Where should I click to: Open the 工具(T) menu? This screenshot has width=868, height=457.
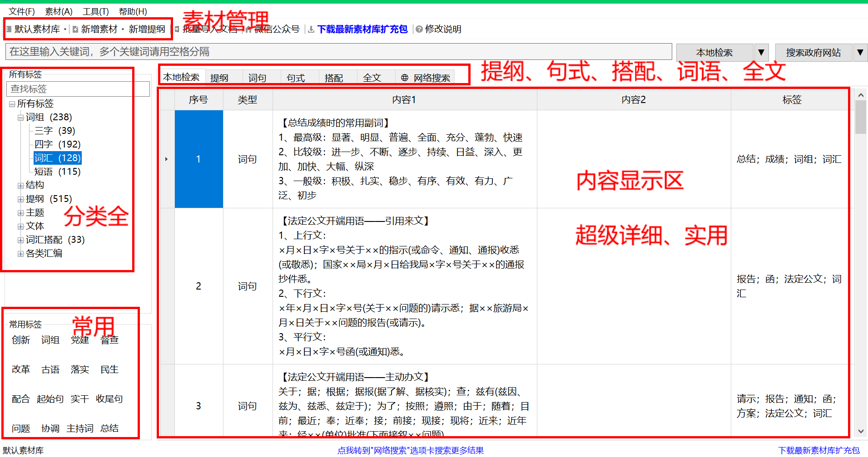pyautogui.click(x=96, y=11)
